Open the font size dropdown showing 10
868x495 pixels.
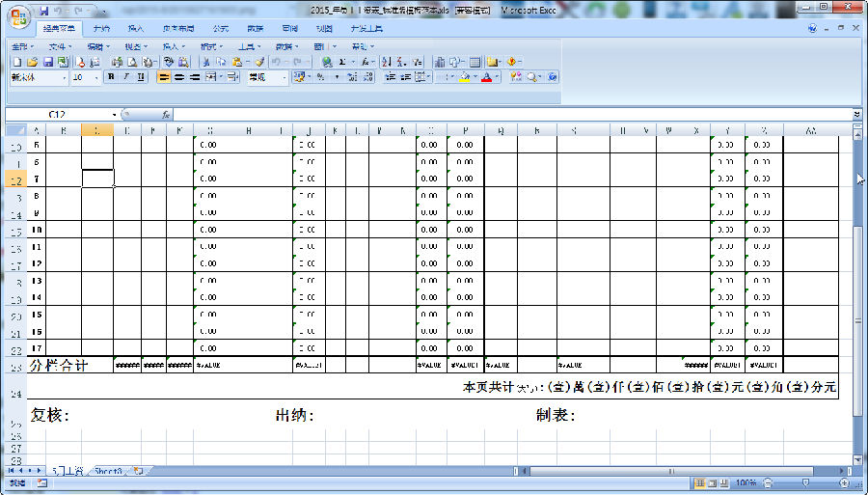[x=96, y=78]
